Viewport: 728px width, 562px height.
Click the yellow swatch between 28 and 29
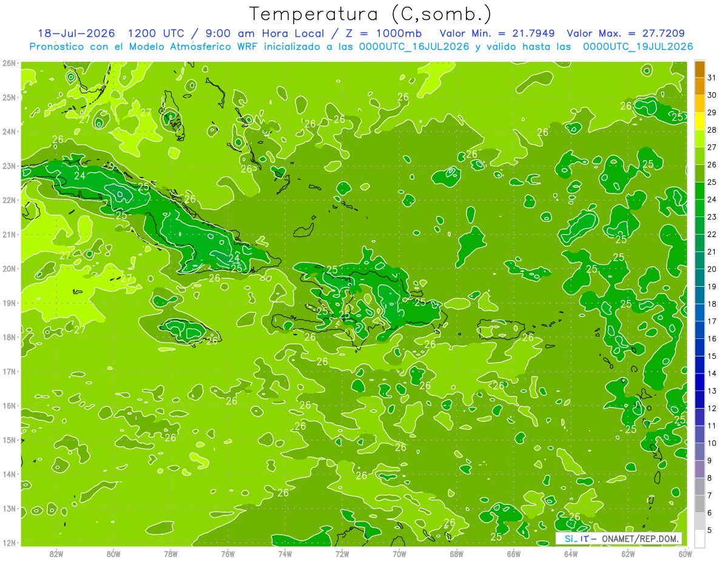pyautogui.click(x=699, y=121)
